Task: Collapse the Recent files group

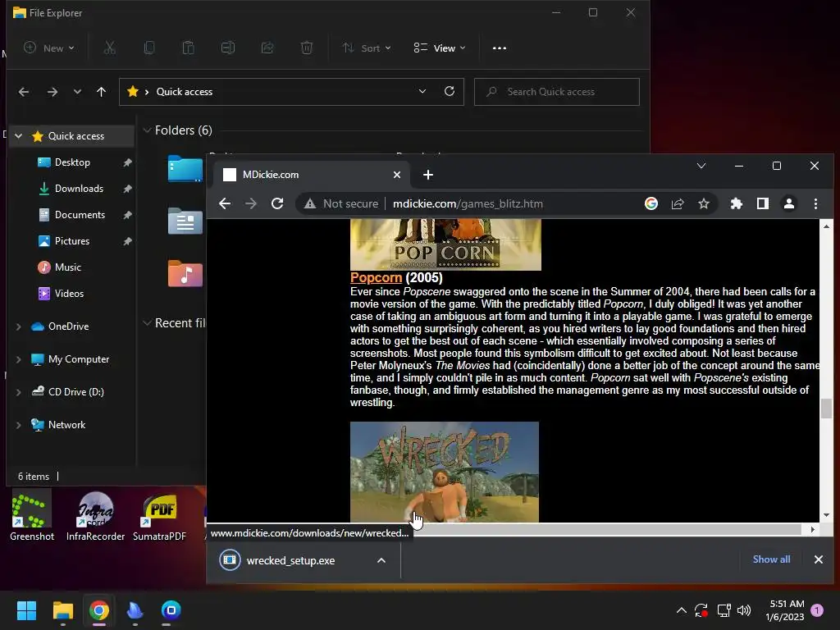Action: coord(147,323)
